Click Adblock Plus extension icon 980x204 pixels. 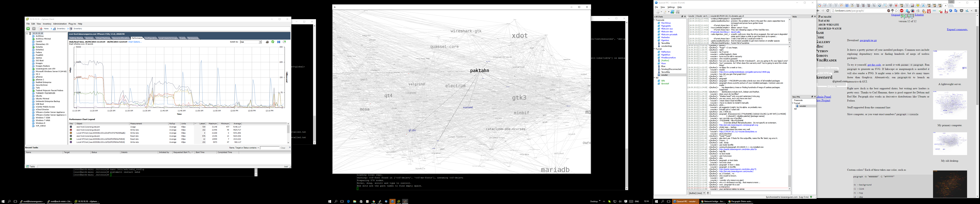point(902,11)
